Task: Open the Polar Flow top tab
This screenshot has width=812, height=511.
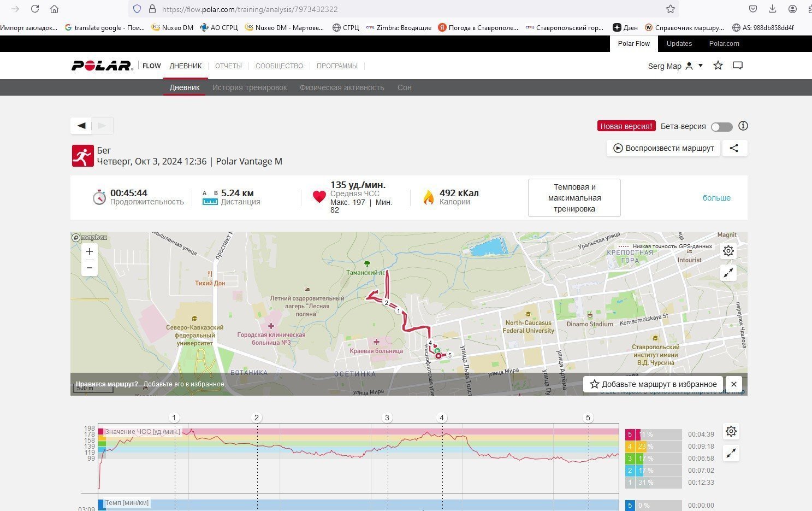Action: (x=634, y=44)
